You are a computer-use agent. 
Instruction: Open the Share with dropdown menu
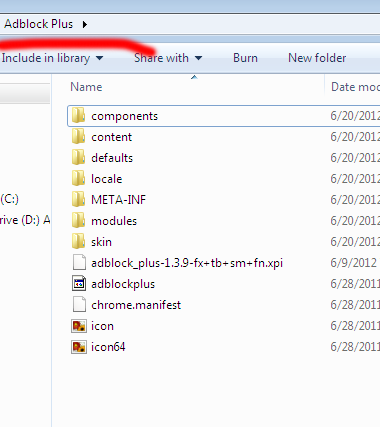(168, 58)
